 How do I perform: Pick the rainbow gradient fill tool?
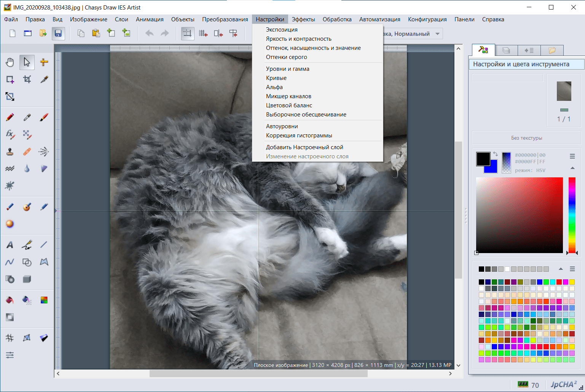point(44,300)
